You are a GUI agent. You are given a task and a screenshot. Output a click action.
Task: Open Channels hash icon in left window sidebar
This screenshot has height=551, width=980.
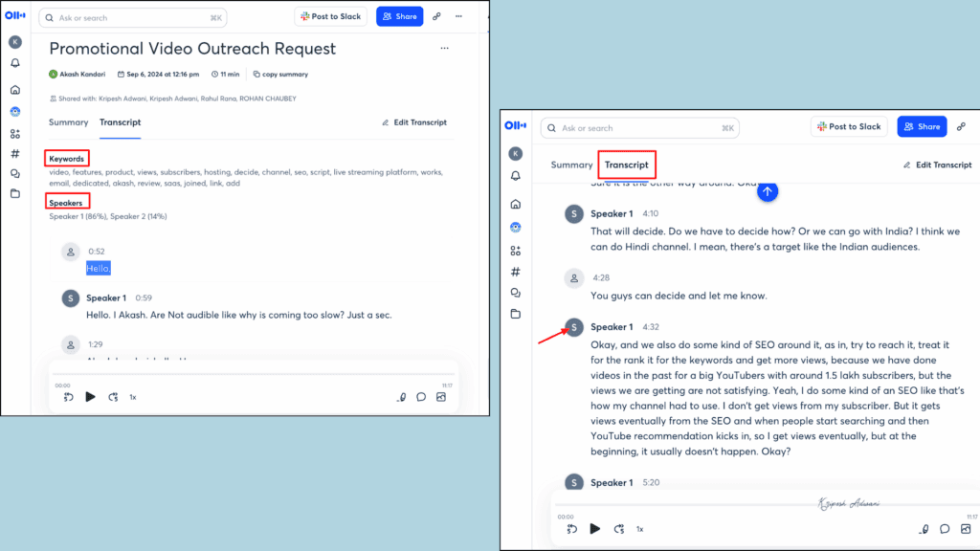pyautogui.click(x=15, y=154)
